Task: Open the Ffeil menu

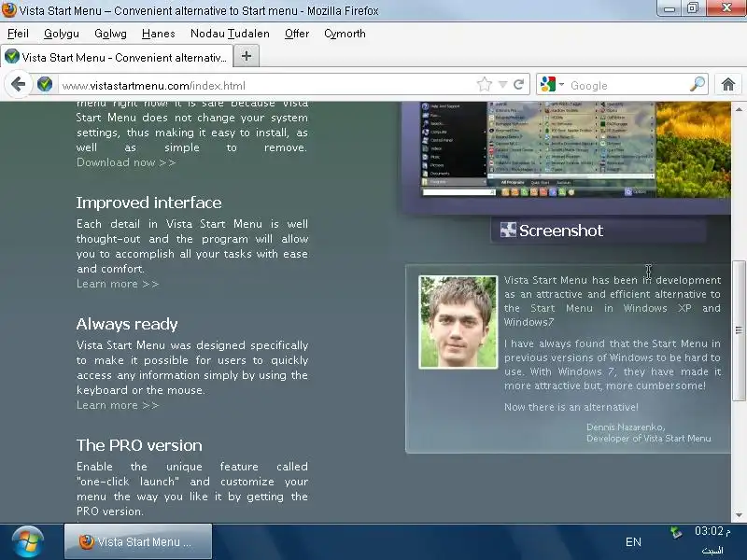Action: pyautogui.click(x=18, y=34)
